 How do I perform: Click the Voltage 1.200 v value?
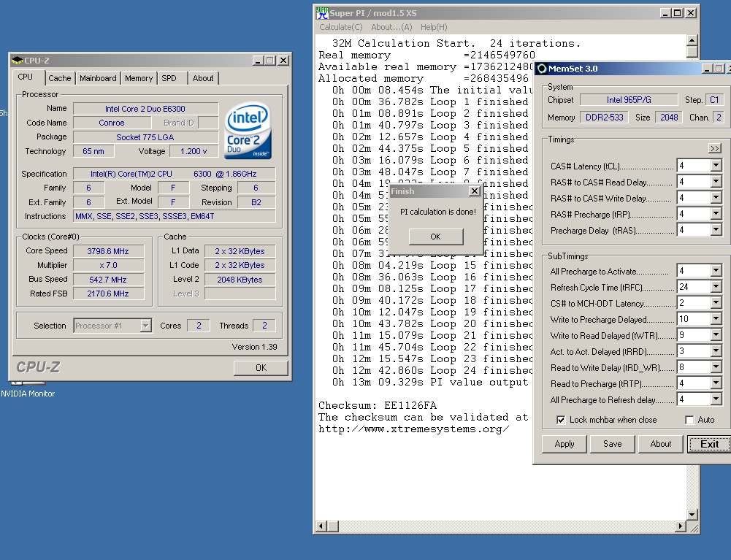pos(194,151)
